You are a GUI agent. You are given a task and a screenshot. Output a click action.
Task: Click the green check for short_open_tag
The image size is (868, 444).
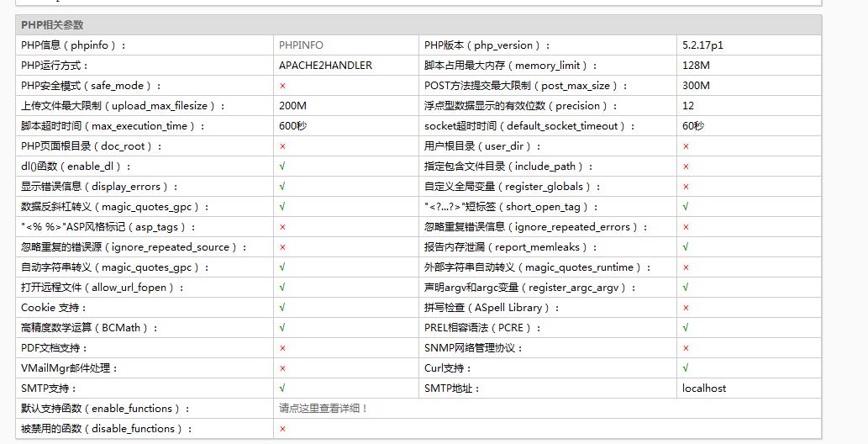[x=686, y=207]
